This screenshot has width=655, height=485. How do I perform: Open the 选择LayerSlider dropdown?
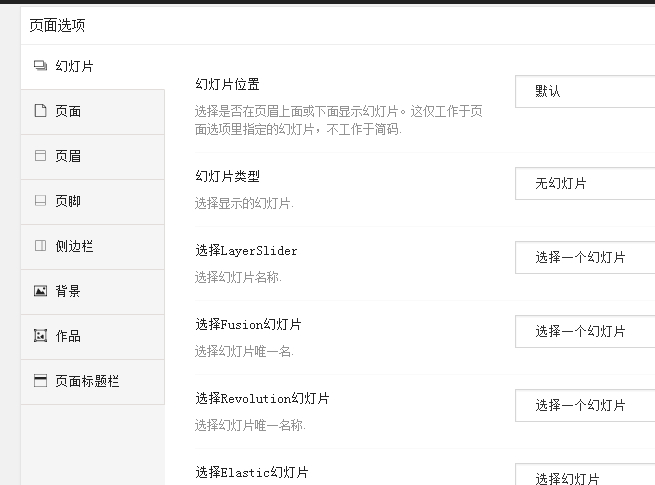point(585,257)
